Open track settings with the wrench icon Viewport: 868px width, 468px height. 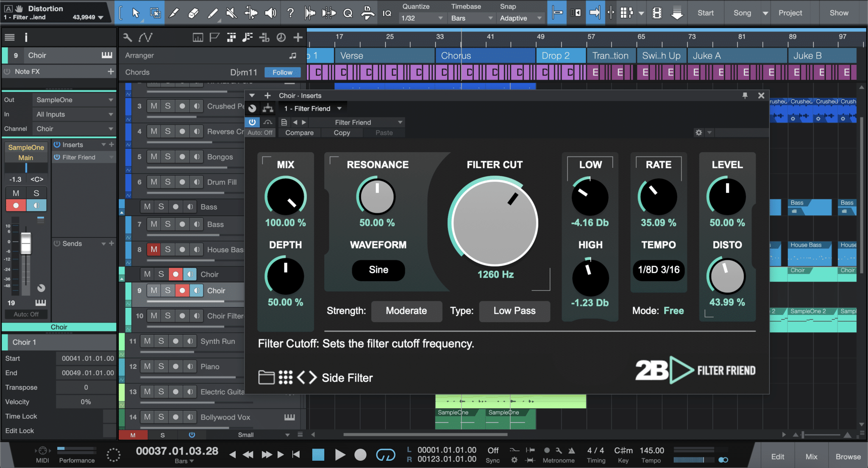pyautogui.click(x=127, y=37)
